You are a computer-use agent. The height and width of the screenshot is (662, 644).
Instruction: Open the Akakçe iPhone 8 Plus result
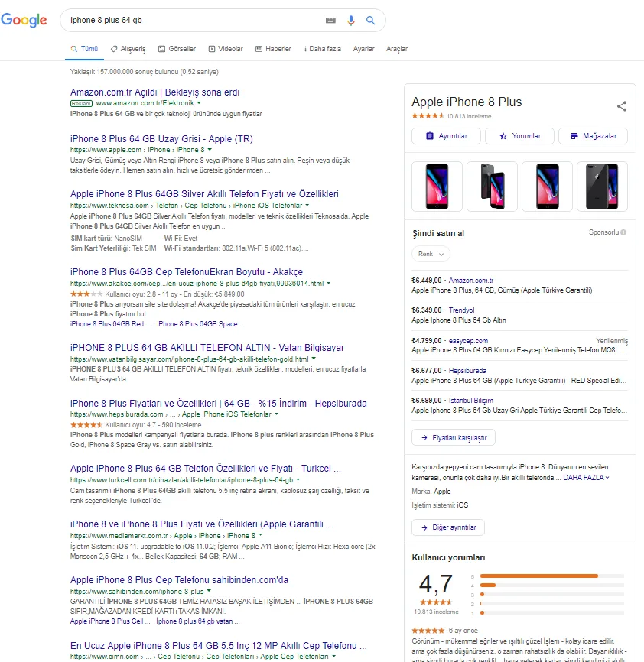coord(186,272)
